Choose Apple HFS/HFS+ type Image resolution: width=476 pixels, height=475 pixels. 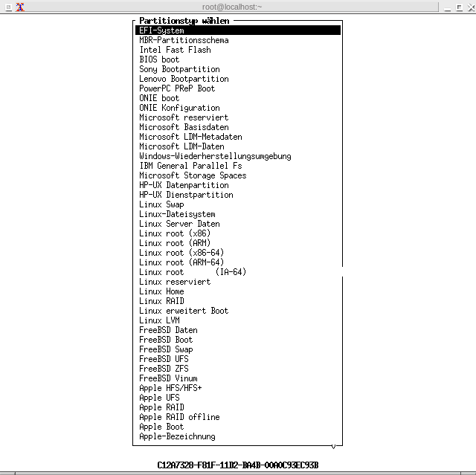[x=170, y=388]
